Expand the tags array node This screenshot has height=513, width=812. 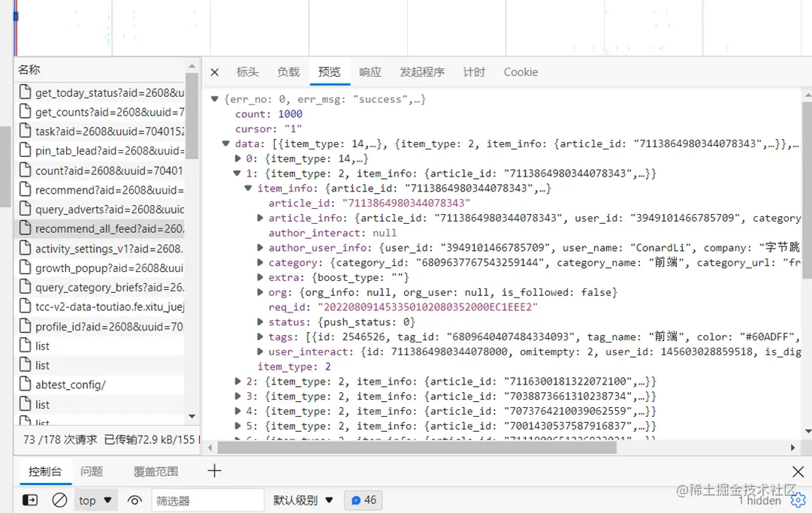tap(260, 336)
